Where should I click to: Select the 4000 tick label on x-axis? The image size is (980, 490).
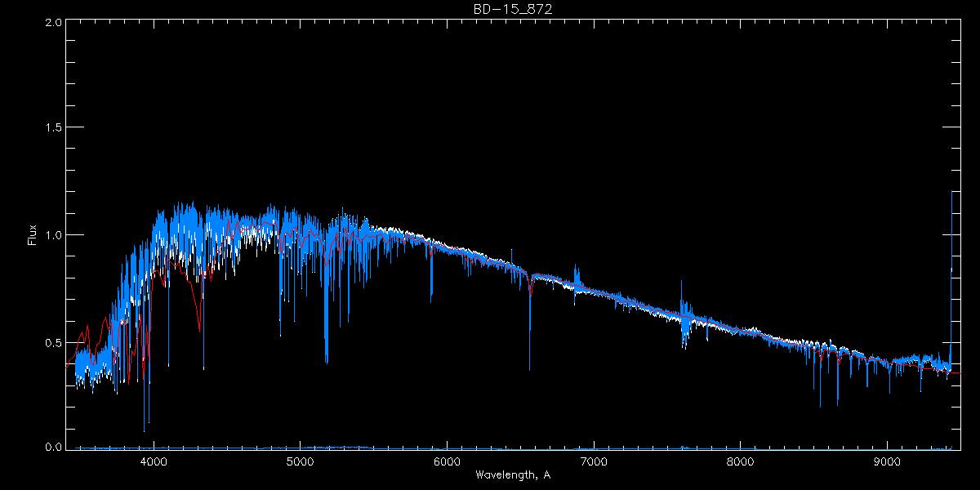[x=154, y=460]
